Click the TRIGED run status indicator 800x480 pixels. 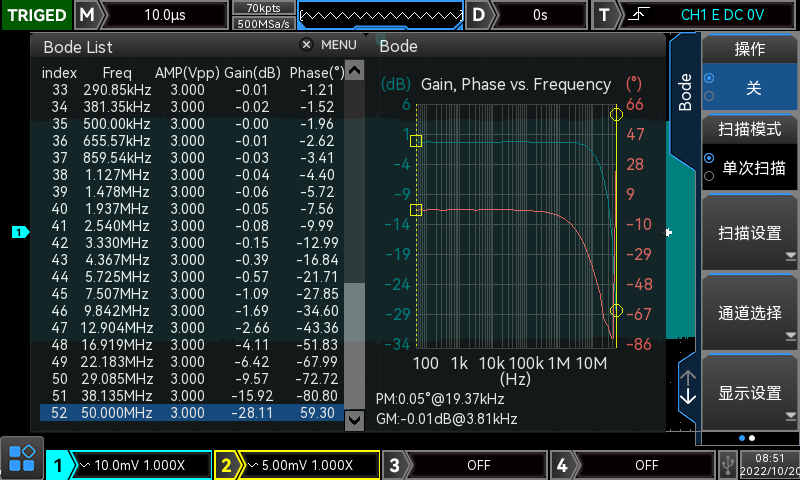pos(36,15)
